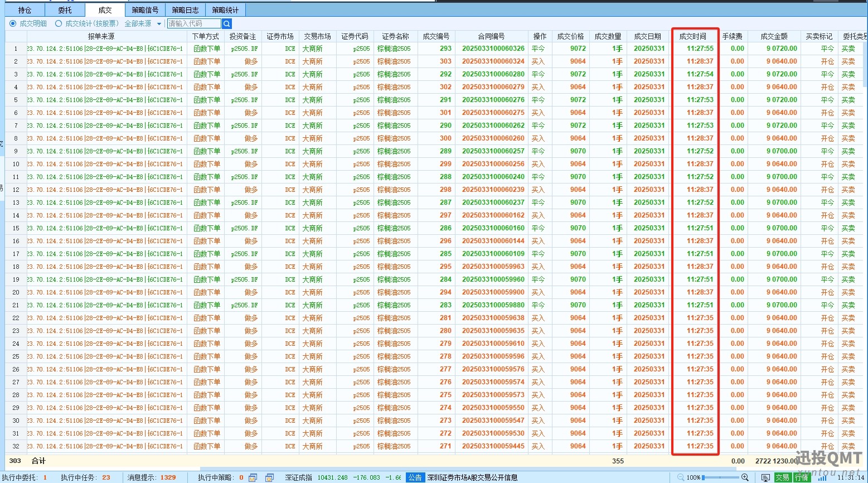Click the 成交数量 column header

pyautogui.click(x=608, y=36)
